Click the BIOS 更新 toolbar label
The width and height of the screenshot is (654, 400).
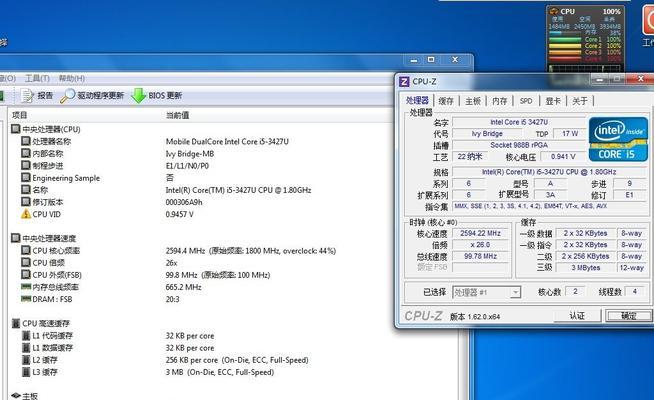click(x=165, y=96)
